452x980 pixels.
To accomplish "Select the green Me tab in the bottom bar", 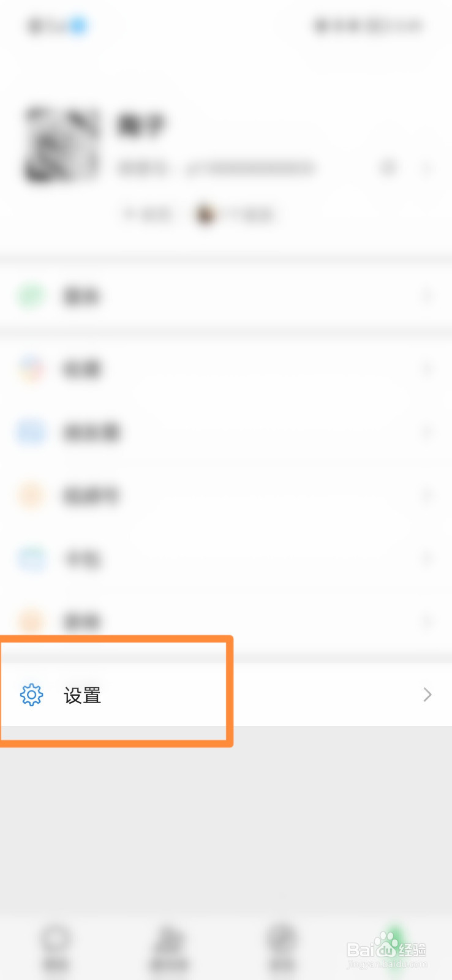I will [396, 947].
